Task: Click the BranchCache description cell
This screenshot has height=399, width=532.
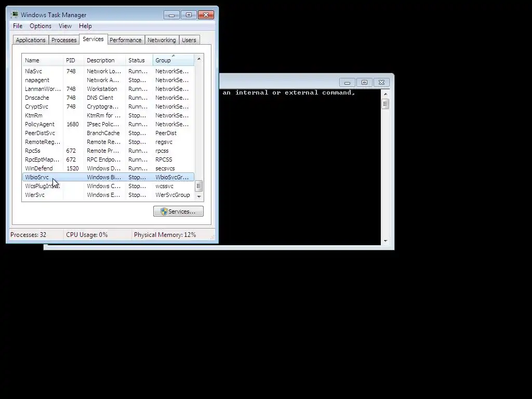Action: pos(103,133)
